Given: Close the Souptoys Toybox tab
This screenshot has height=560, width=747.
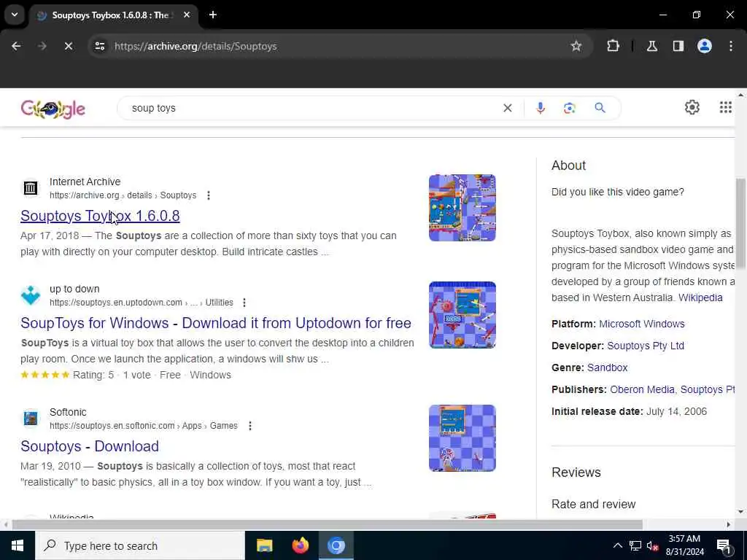Looking at the screenshot, I should click(187, 15).
